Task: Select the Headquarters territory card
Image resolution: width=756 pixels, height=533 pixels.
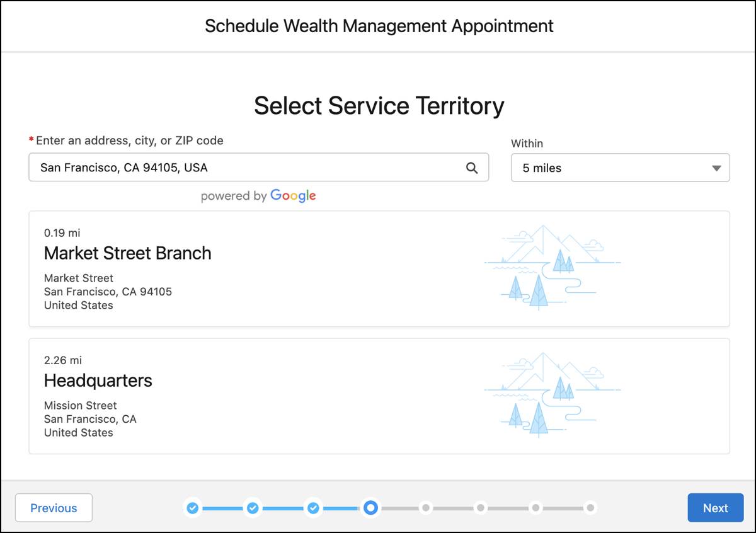Action: (x=379, y=396)
